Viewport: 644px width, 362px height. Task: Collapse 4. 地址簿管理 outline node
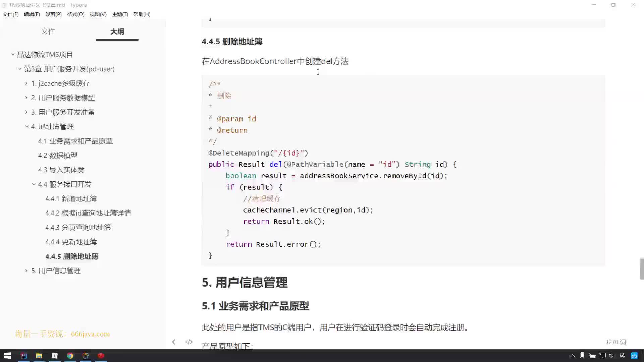click(x=27, y=126)
